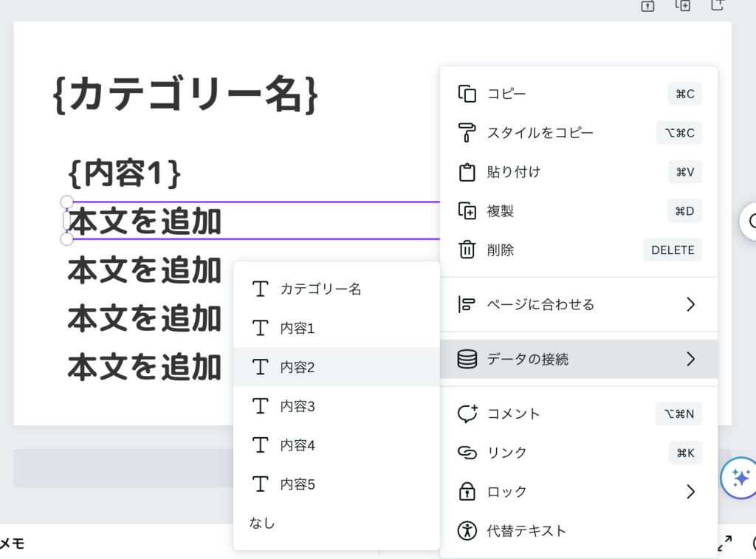Click the accessibility alt text icon
756x559 pixels.
(x=467, y=531)
